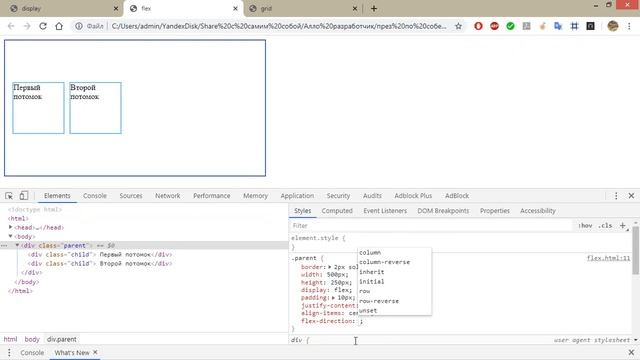Open DevTools customize menu dots
The image size is (640, 360).
pos(616,196)
